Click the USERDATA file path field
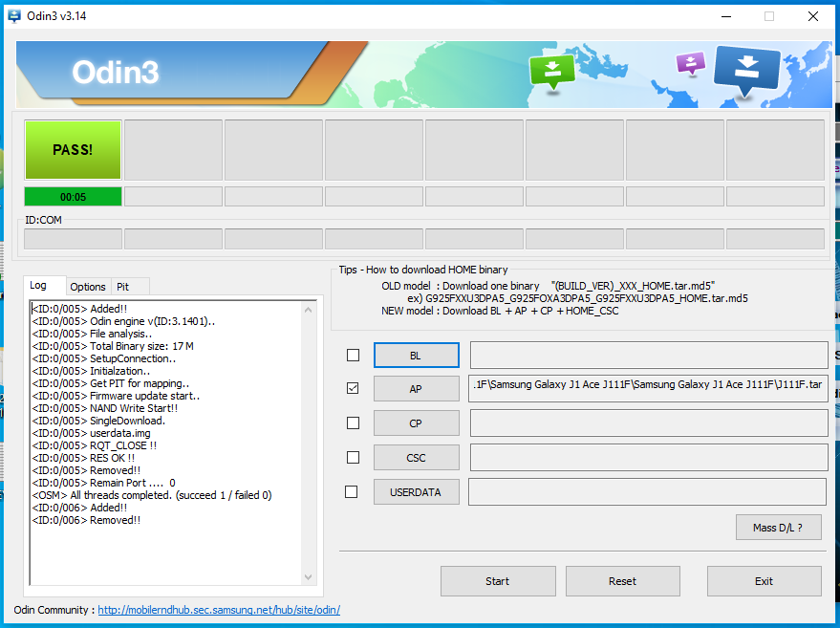The height and width of the screenshot is (628, 840). tap(647, 492)
